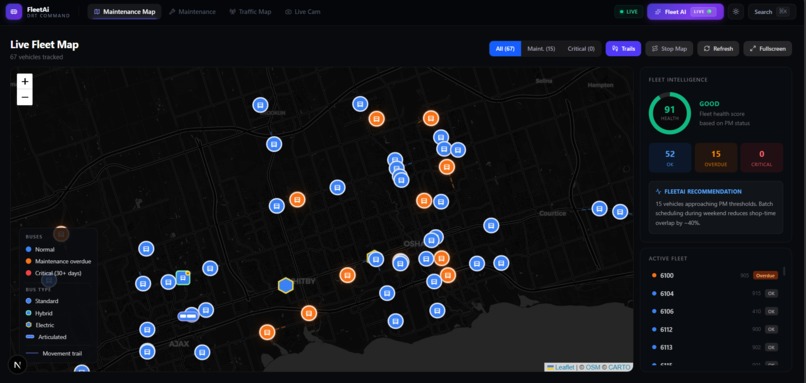Filter by Maint. (15) vehicles
806x383 pixels.
(x=541, y=49)
